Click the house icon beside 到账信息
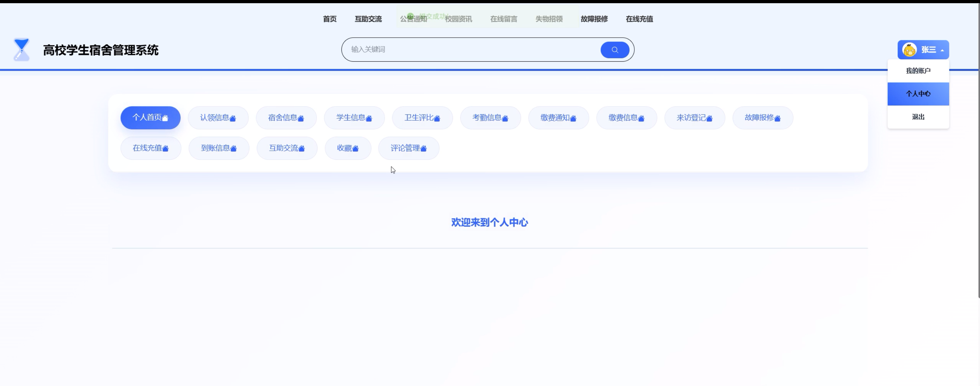Viewport: 980px width, 386px height. [x=234, y=149]
